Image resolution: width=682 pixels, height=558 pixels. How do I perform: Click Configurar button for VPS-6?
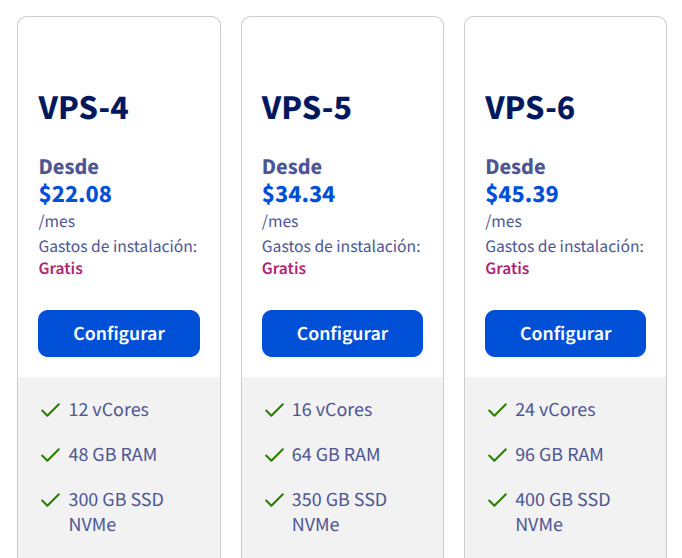click(x=565, y=334)
